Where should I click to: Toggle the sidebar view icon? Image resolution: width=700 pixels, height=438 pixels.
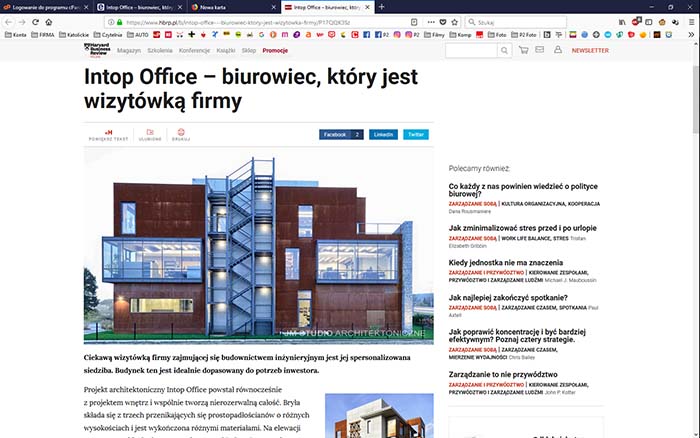tap(649, 22)
